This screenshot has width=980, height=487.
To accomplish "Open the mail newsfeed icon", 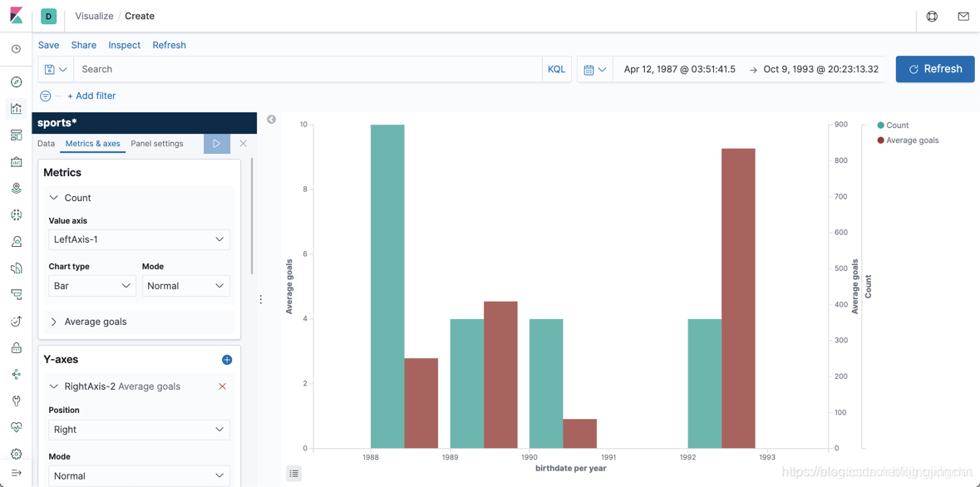I will coord(963,17).
